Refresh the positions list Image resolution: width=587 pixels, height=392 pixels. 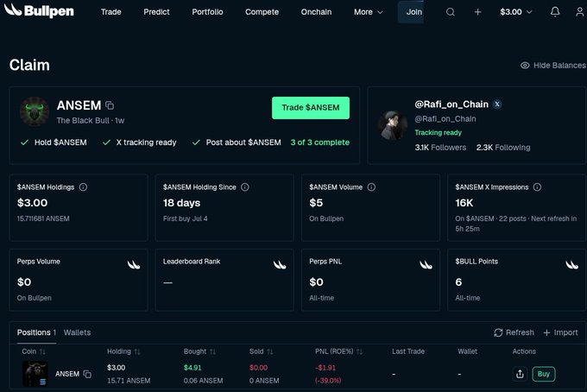point(514,332)
